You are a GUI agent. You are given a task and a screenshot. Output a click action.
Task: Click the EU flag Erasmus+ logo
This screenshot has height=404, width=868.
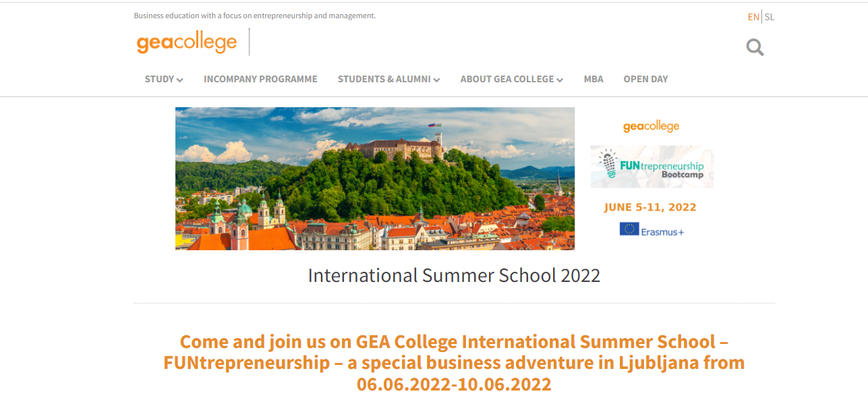coord(652,229)
